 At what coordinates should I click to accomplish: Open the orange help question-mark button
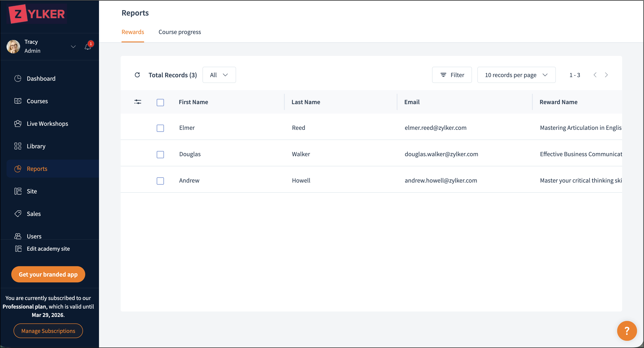627,331
